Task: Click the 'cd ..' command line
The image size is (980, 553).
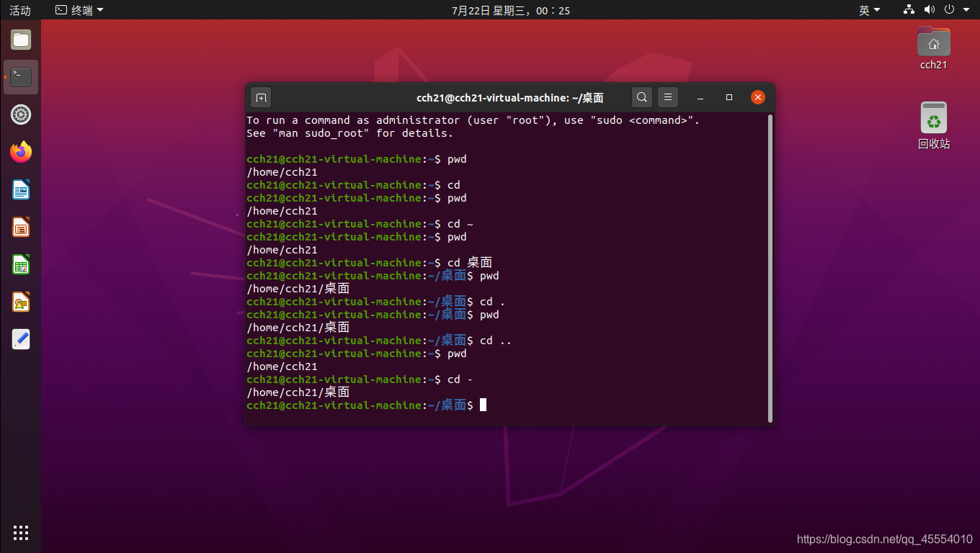Action: (379, 341)
